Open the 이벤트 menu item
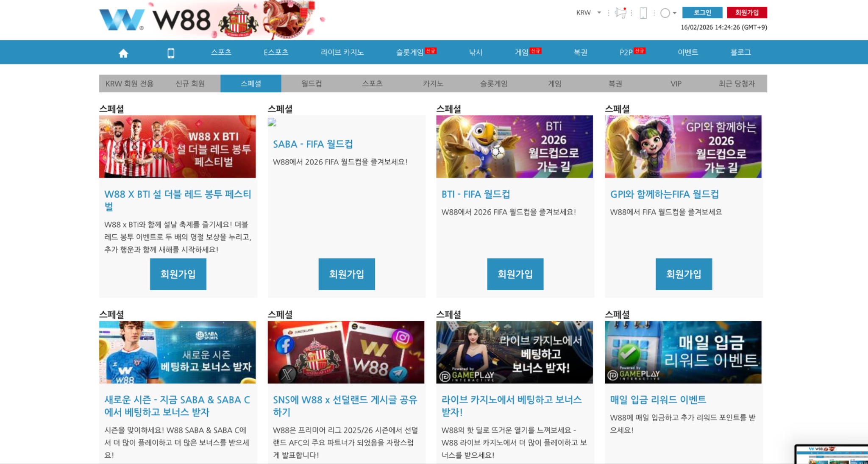Viewport: 868px width, 464px height. 687,52
